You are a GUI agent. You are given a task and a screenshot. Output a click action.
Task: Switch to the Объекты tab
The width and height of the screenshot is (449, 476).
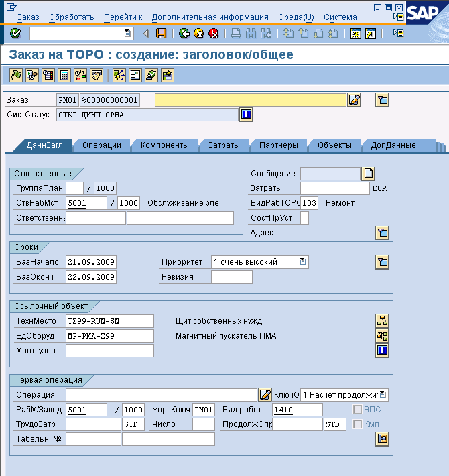[x=335, y=145]
